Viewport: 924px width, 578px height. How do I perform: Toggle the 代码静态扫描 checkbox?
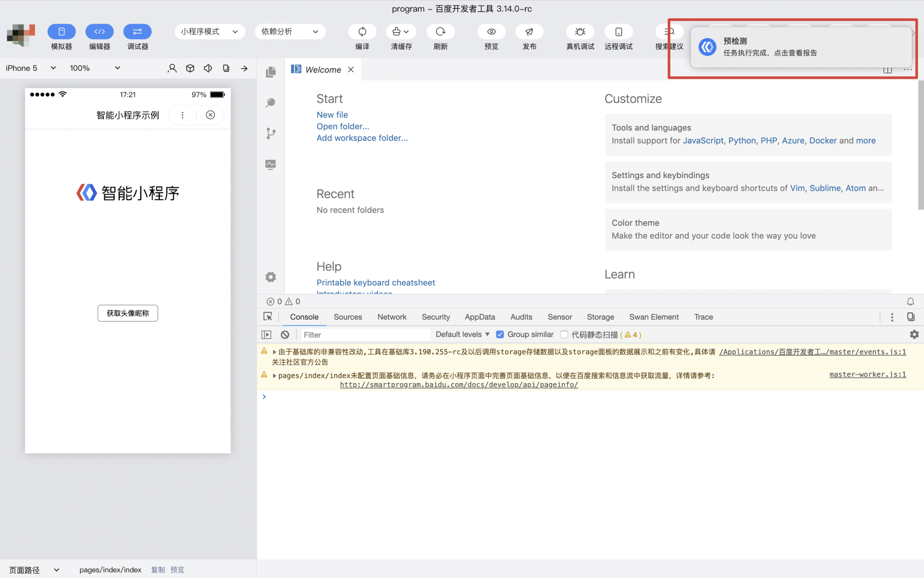pyautogui.click(x=563, y=334)
